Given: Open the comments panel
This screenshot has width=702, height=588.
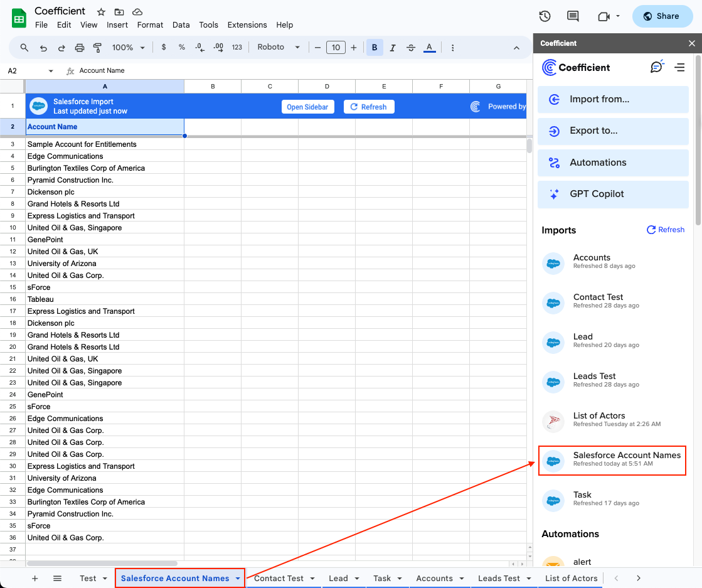Looking at the screenshot, I should [x=573, y=16].
